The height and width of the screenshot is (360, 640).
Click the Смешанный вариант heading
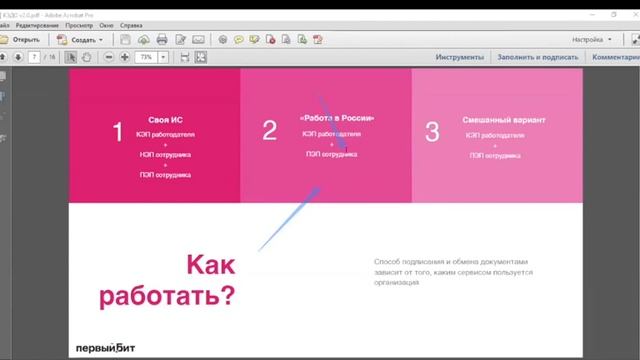(504, 120)
